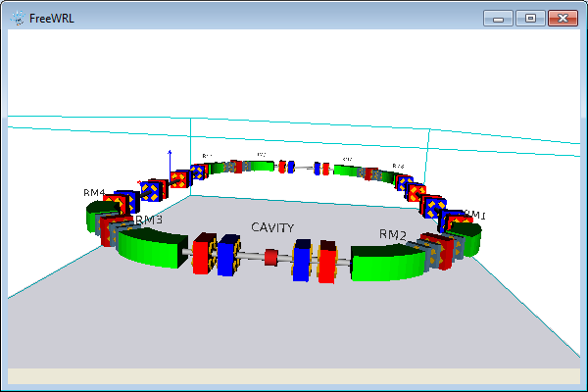This screenshot has width=588, height=392.
Task: Click the RM3 text label
Action: click(x=149, y=220)
